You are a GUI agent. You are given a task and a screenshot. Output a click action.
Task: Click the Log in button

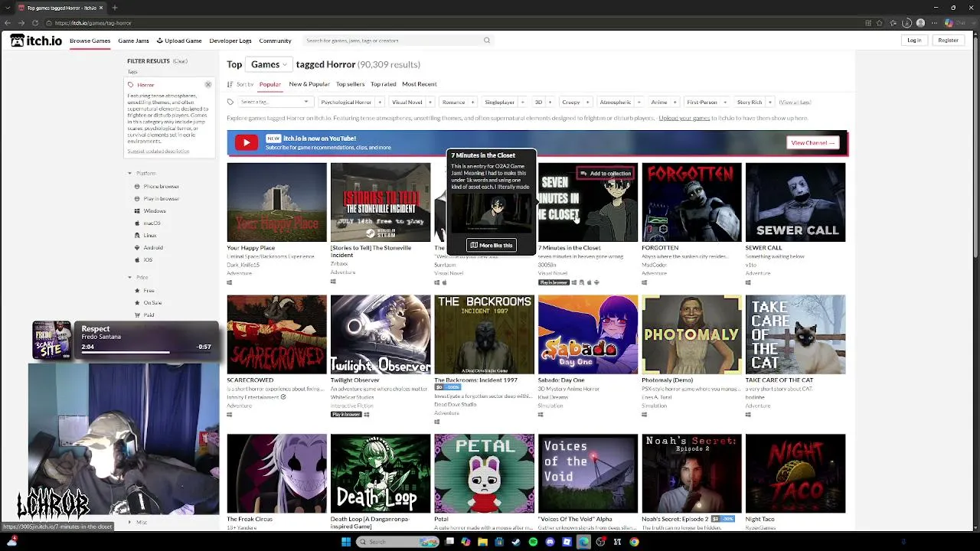tap(914, 41)
